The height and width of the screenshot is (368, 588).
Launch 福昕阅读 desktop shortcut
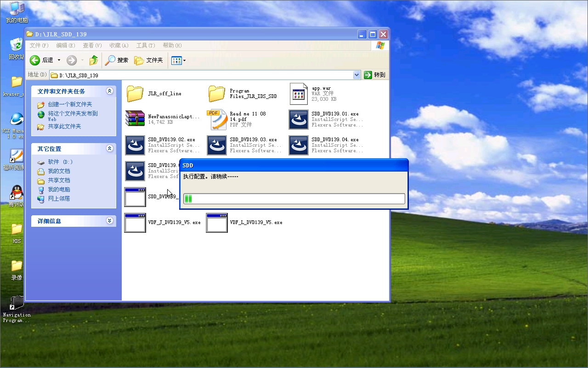point(17,160)
